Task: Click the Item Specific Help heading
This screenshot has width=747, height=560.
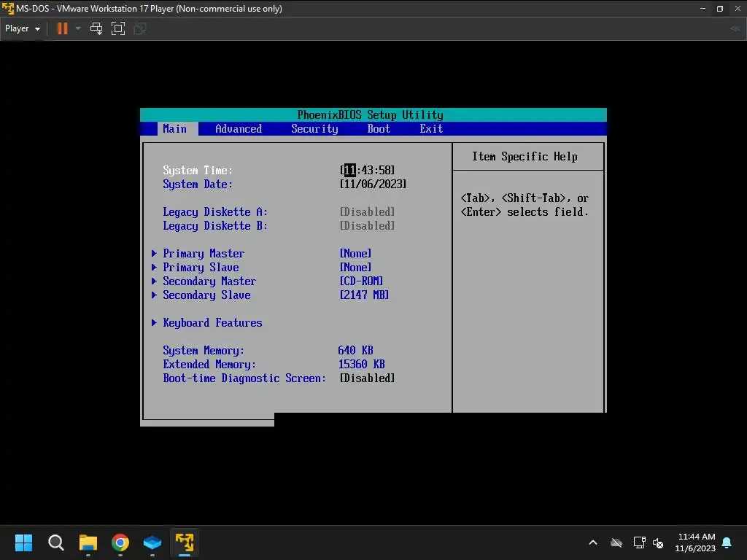Action: coord(525,156)
